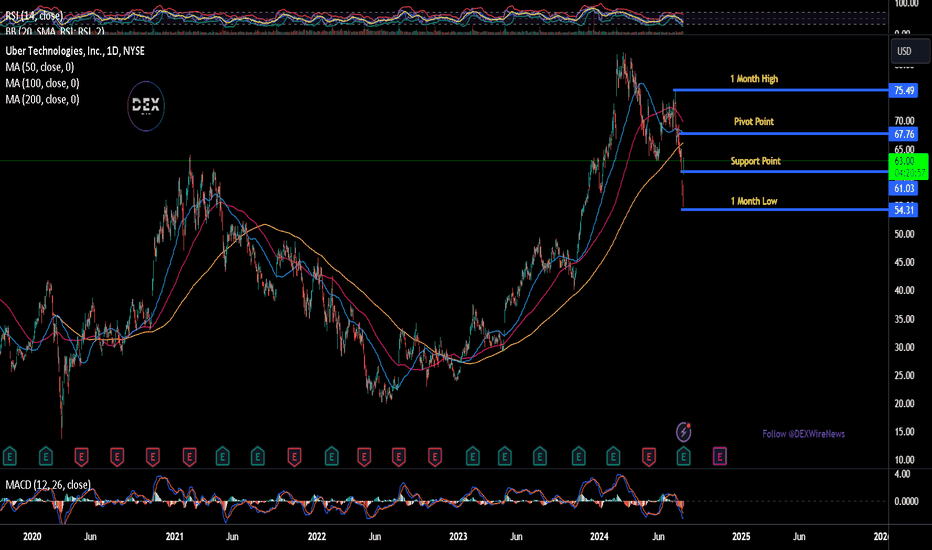The image size is (932, 550).
Task: Select the 'Pivot Point' text annotation
Action: tap(754, 121)
